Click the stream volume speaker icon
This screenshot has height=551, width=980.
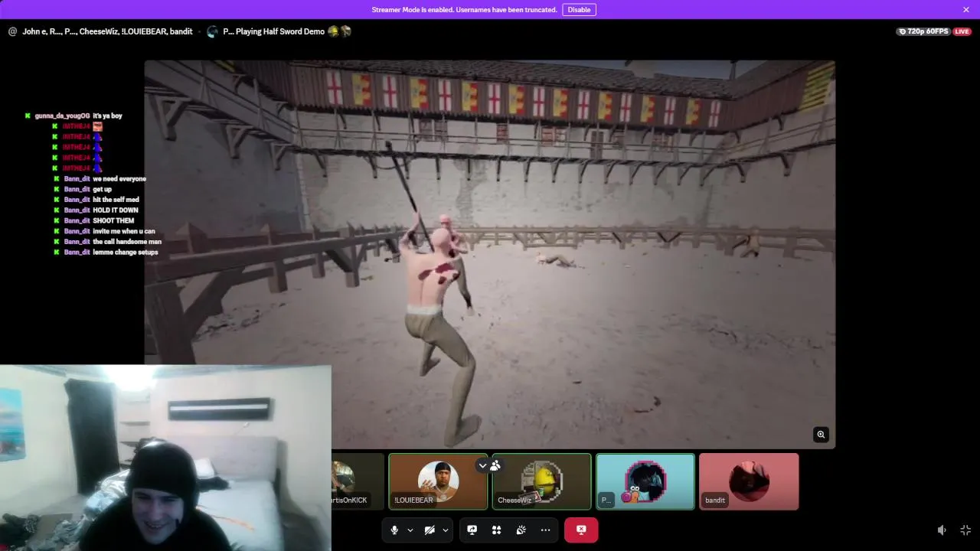click(942, 530)
